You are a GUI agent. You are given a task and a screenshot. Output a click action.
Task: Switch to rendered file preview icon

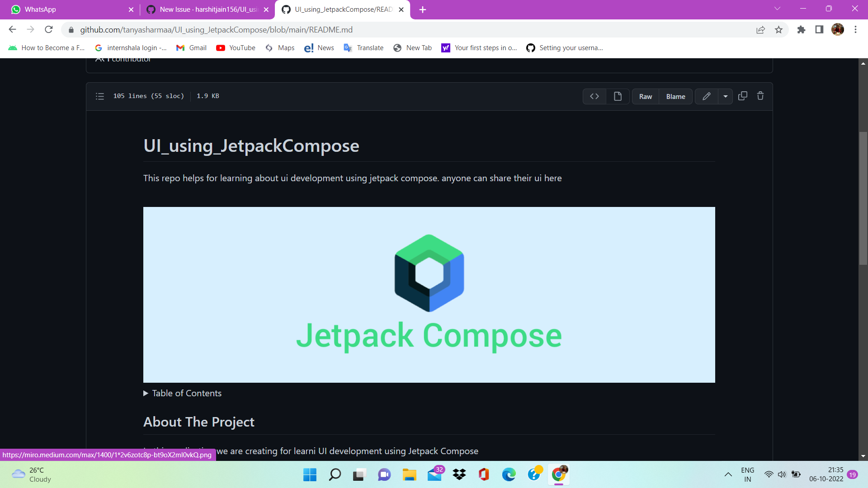pyautogui.click(x=618, y=96)
